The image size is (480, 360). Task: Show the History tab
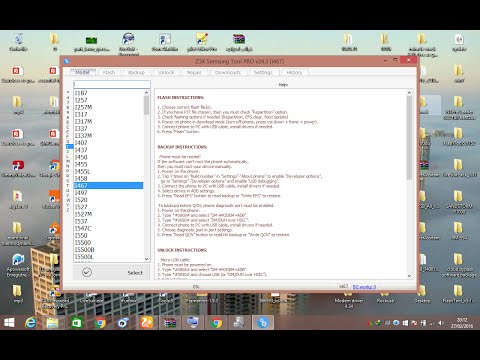pos(294,72)
